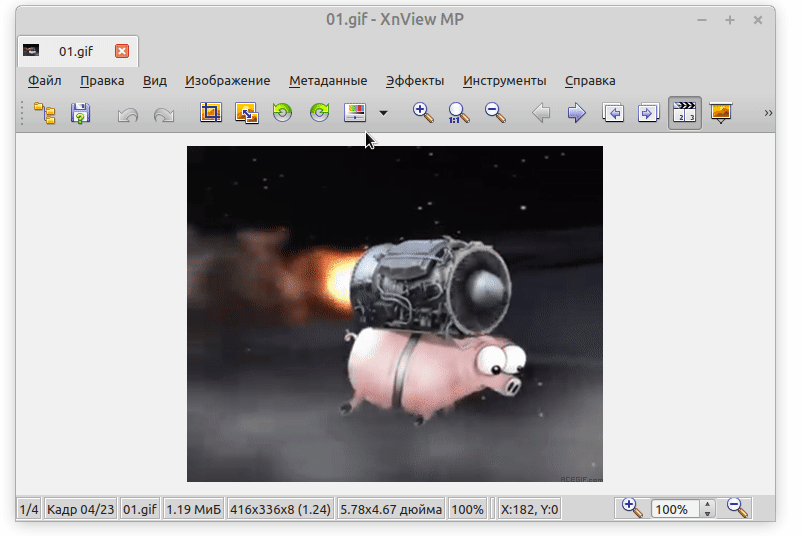Rotate image counter-clockwise

pos(282,112)
